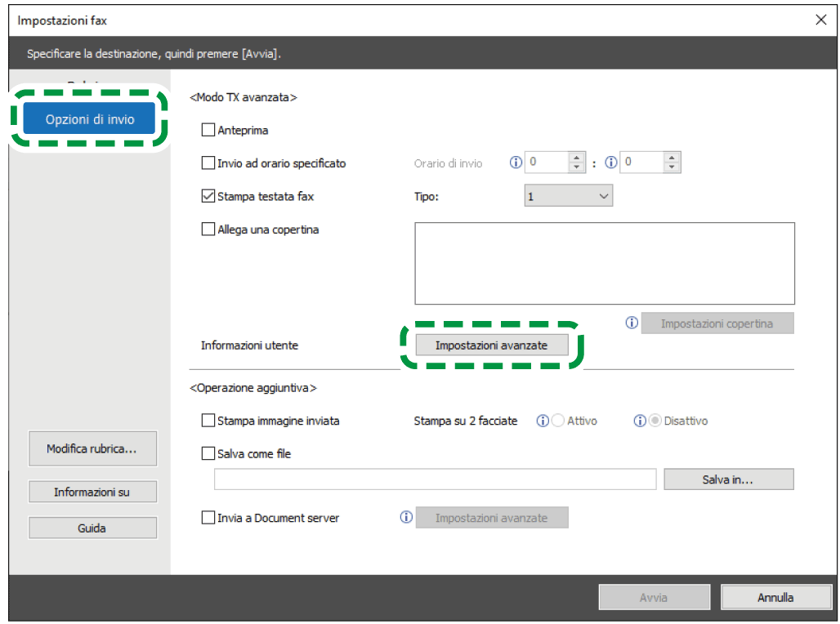Viewport: 840px width, 624px height.
Task: Click the Salva come file path field
Action: (435, 479)
